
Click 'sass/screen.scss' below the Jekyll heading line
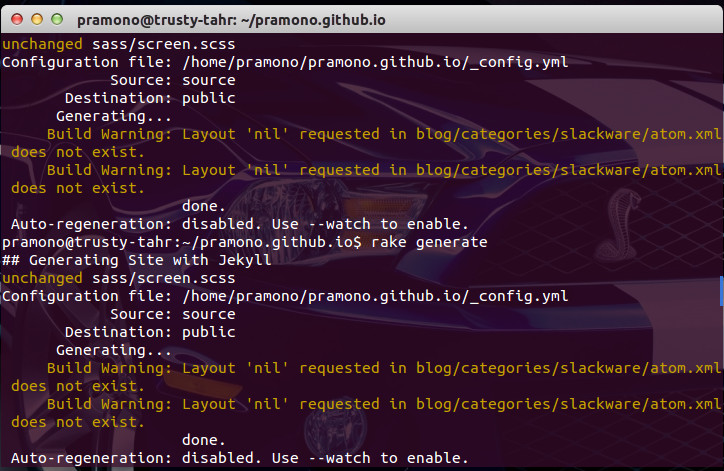(x=163, y=278)
